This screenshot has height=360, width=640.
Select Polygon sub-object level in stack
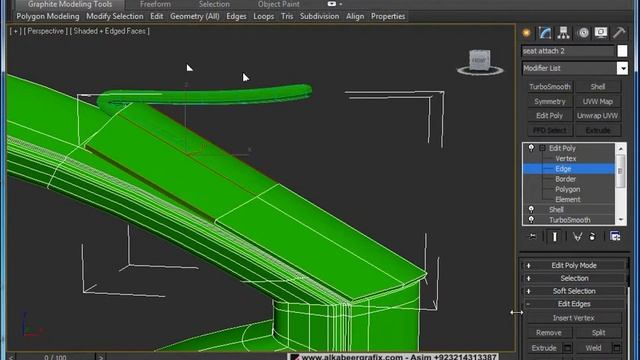pyautogui.click(x=569, y=189)
